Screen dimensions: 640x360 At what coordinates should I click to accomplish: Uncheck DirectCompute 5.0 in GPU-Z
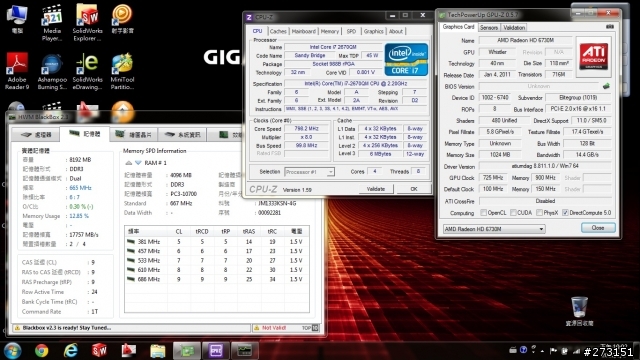(565, 213)
